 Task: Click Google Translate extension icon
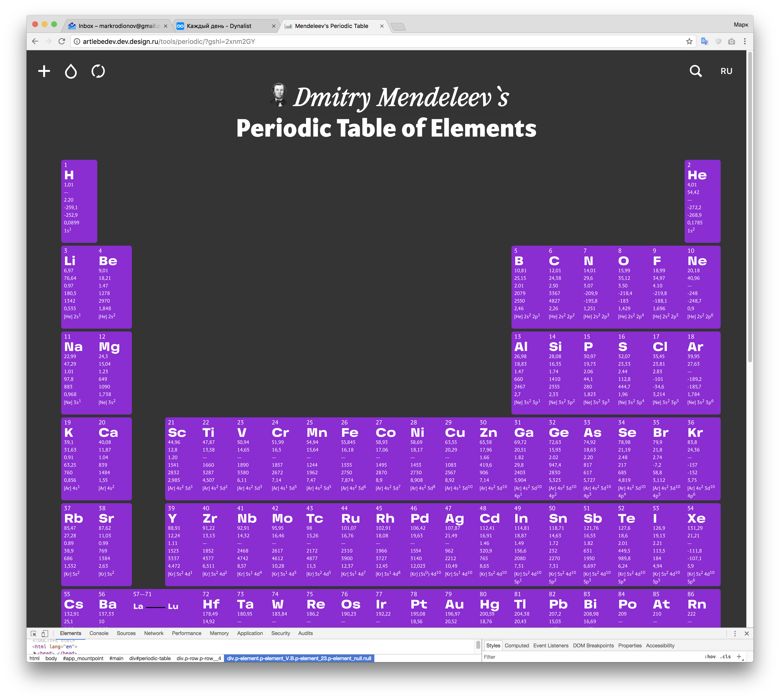pyautogui.click(x=705, y=41)
